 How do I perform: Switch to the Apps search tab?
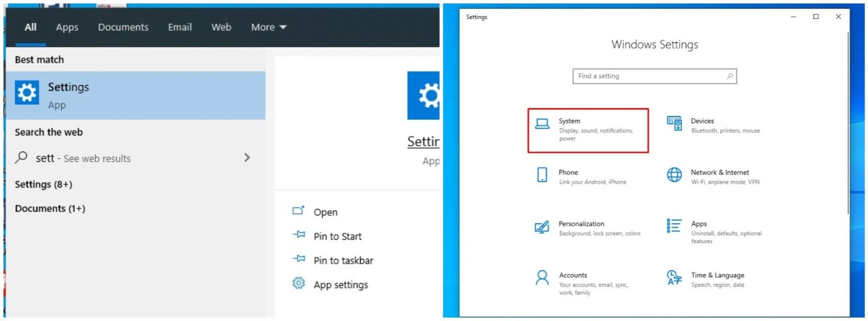[x=67, y=27]
